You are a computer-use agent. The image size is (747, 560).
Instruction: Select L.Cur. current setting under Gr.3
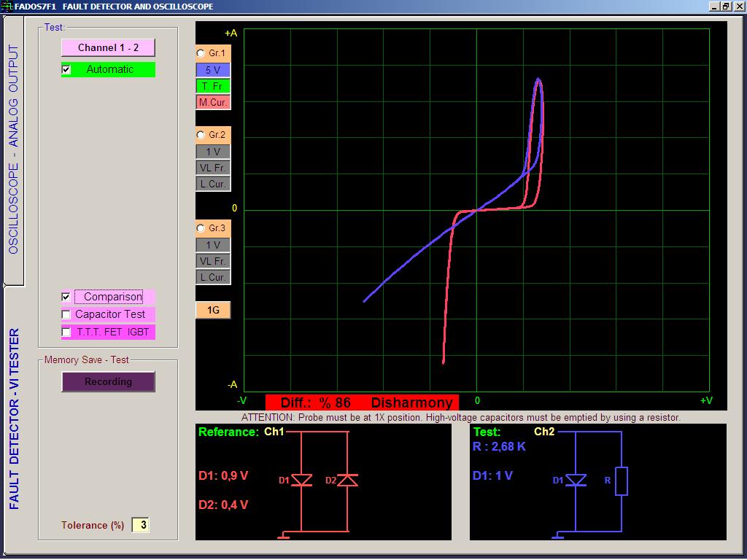coord(212,276)
